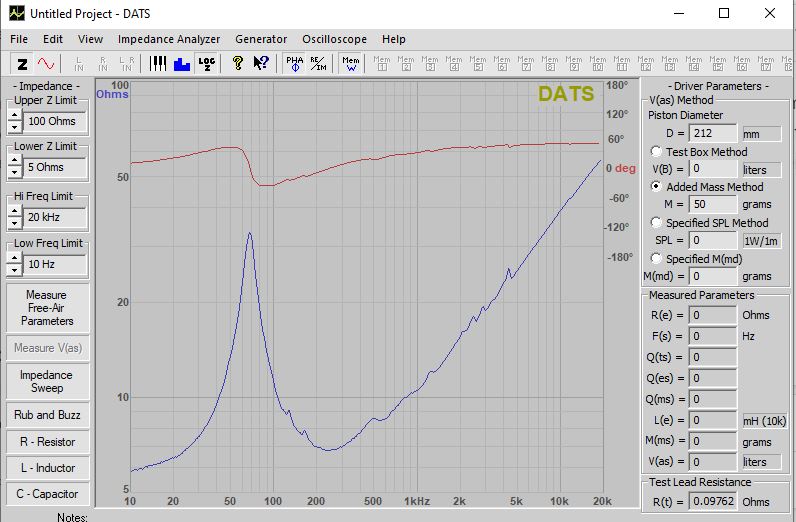Screen dimensions: 796x522
Task: Click the Rub and Buzz button
Action: pyautogui.click(x=48, y=415)
